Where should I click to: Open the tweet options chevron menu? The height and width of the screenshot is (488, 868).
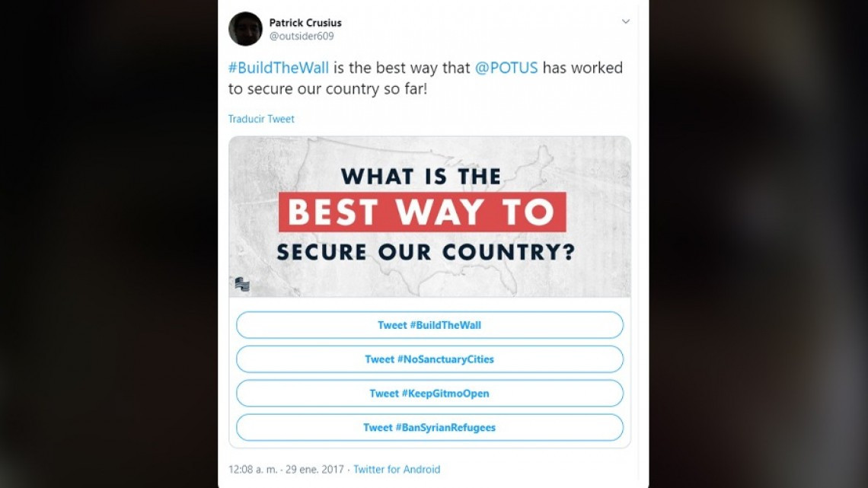626,21
